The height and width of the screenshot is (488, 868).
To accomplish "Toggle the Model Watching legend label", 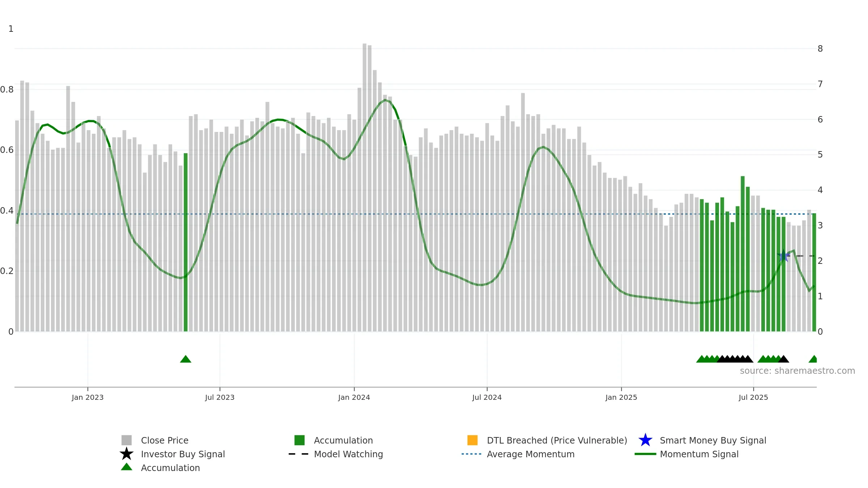I will [348, 454].
